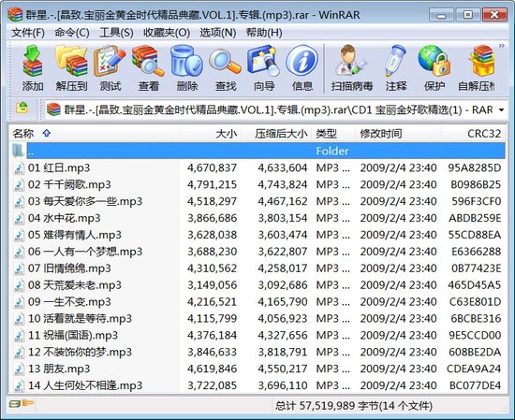Click the key icon in the status bar
Viewport: 515px width, 420px height.
tap(27, 402)
